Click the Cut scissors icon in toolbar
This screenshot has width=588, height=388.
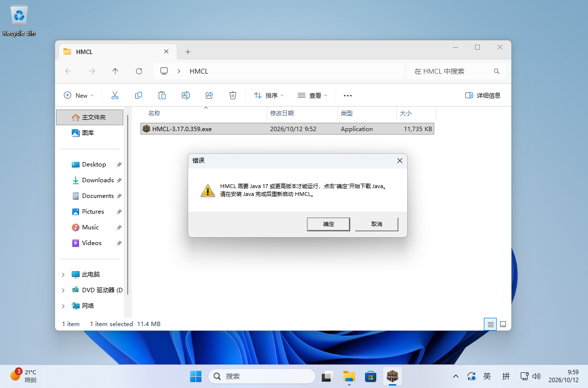[115, 96]
